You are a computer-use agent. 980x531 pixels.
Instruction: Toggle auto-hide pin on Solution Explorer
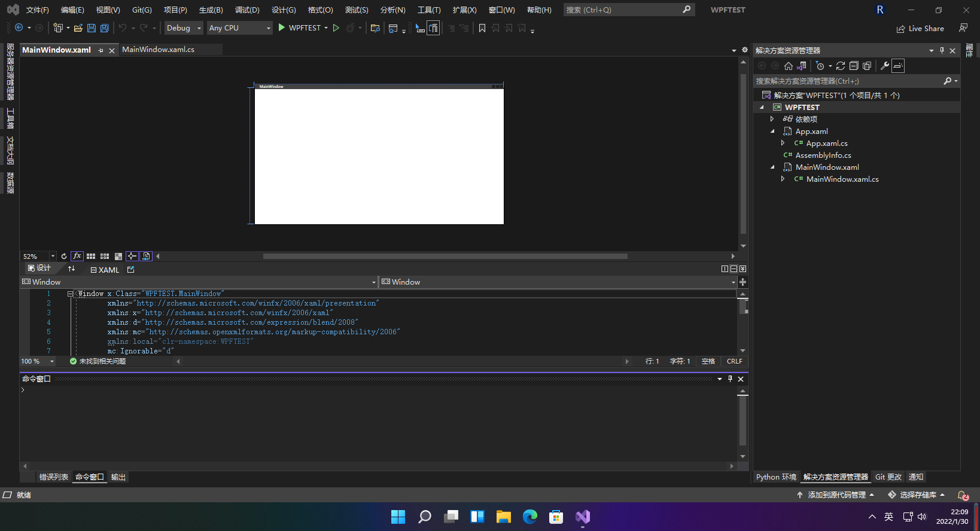click(x=942, y=50)
